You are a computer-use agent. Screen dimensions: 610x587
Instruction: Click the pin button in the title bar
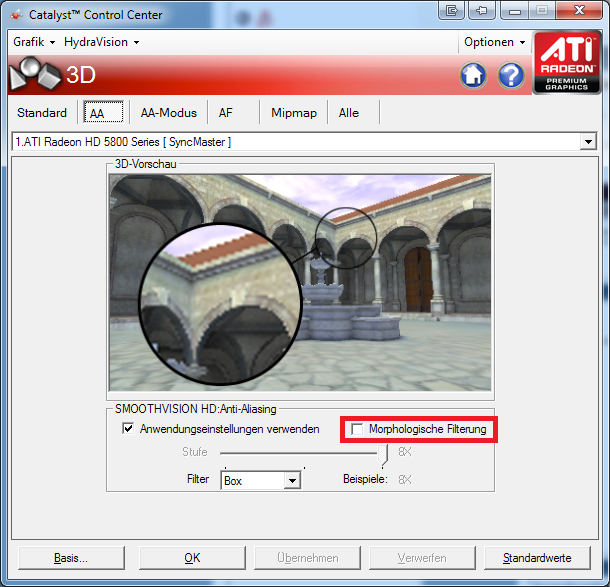tap(482, 10)
